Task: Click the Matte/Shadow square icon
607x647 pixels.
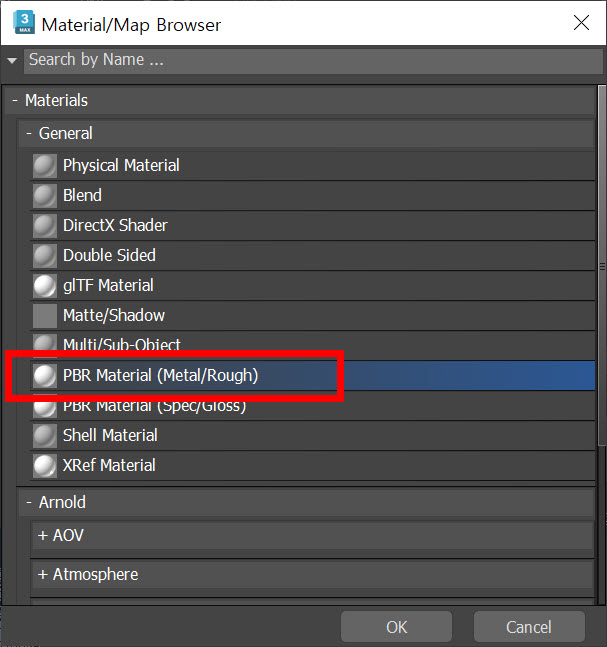Action: [45, 316]
